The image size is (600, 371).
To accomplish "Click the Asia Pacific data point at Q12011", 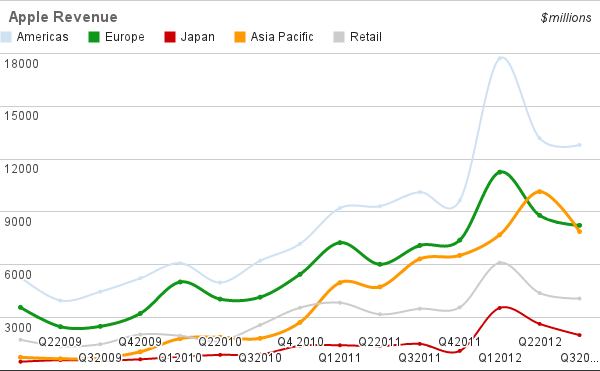I will point(340,283).
